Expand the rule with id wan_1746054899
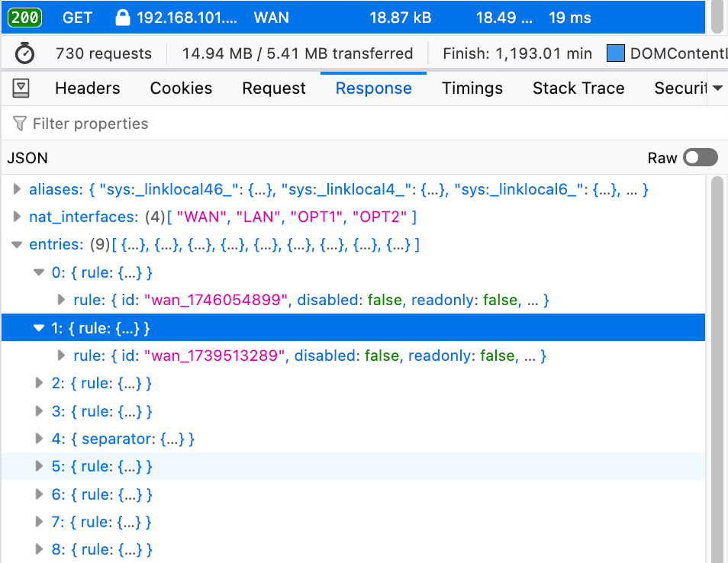This screenshot has width=728, height=563. coord(62,301)
